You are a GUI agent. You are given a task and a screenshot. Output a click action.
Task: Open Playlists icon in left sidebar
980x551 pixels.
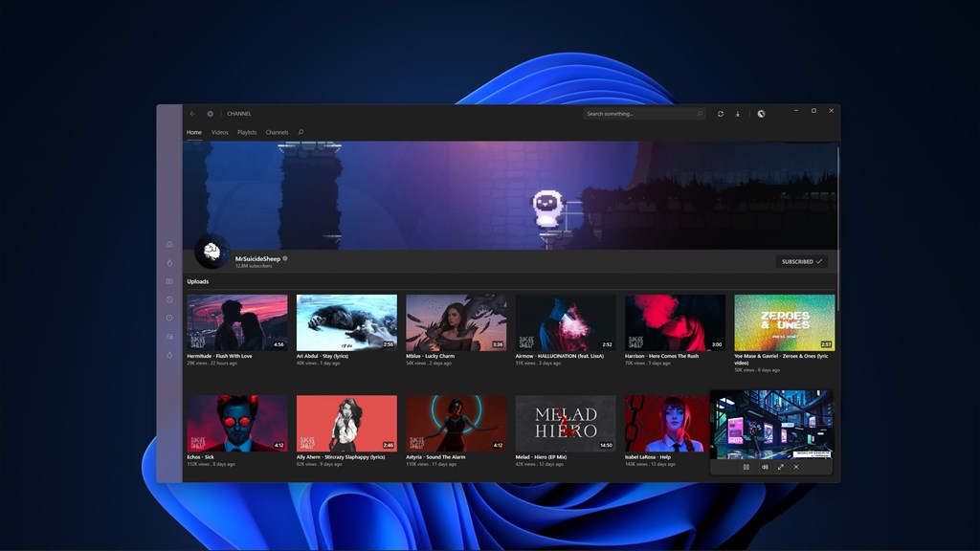(169, 337)
